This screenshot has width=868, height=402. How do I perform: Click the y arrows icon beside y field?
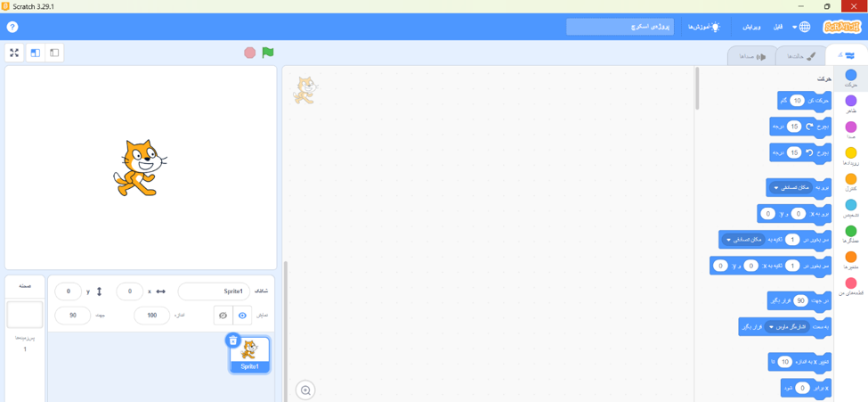[x=99, y=291]
